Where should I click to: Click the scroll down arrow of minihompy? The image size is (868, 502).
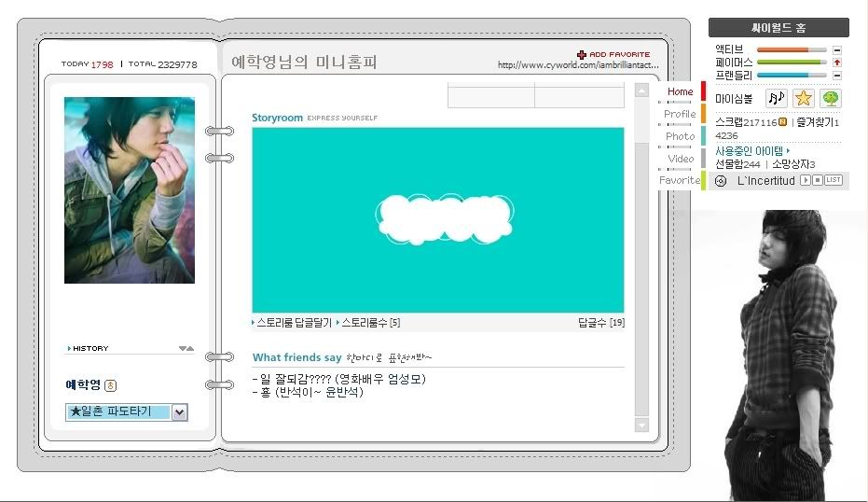coord(641,425)
